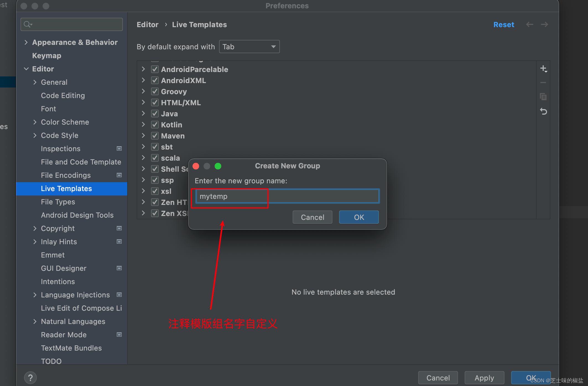The width and height of the screenshot is (588, 386).
Task: Navigate forward with the right arrow
Action: click(x=544, y=24)
